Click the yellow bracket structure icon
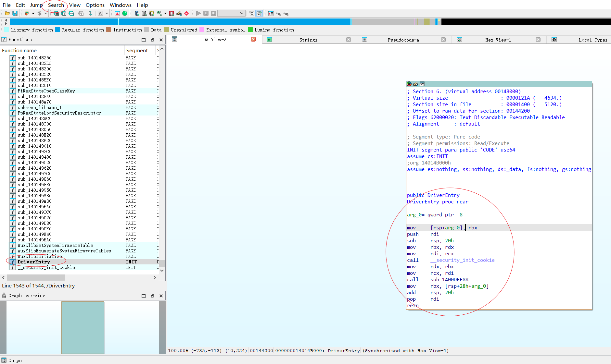 [152, 13]
